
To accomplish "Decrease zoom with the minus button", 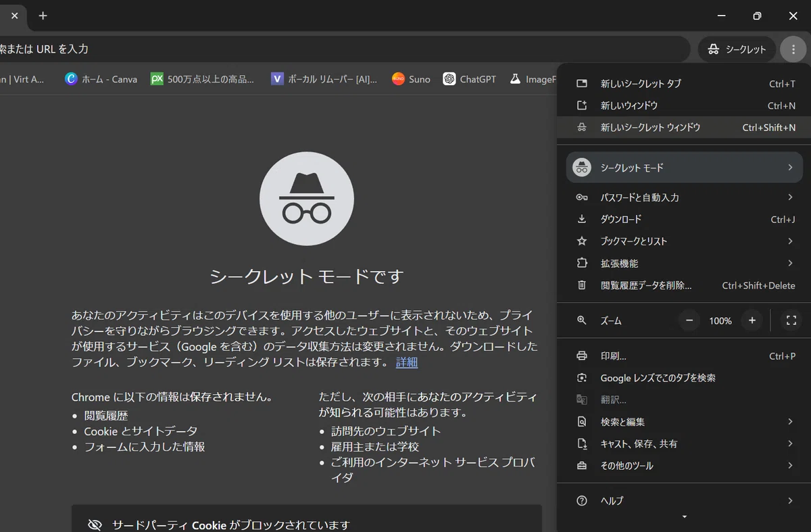I will pyautogui.click(x=689, y=320).
